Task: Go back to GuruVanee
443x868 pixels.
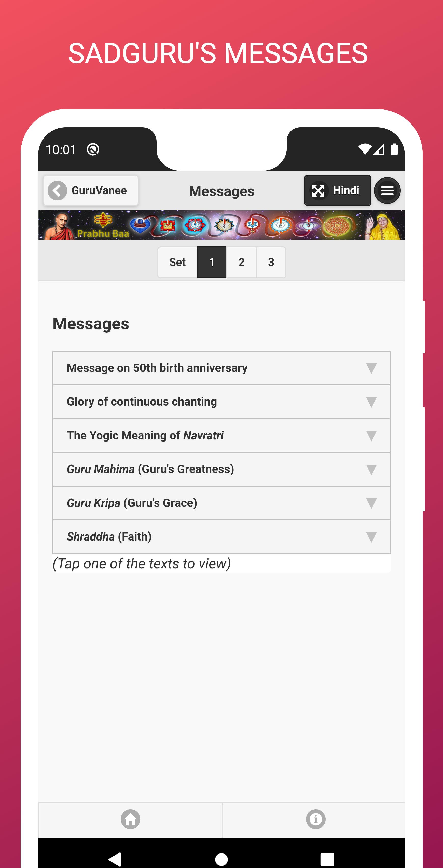Action: click(x=91, y=190)
